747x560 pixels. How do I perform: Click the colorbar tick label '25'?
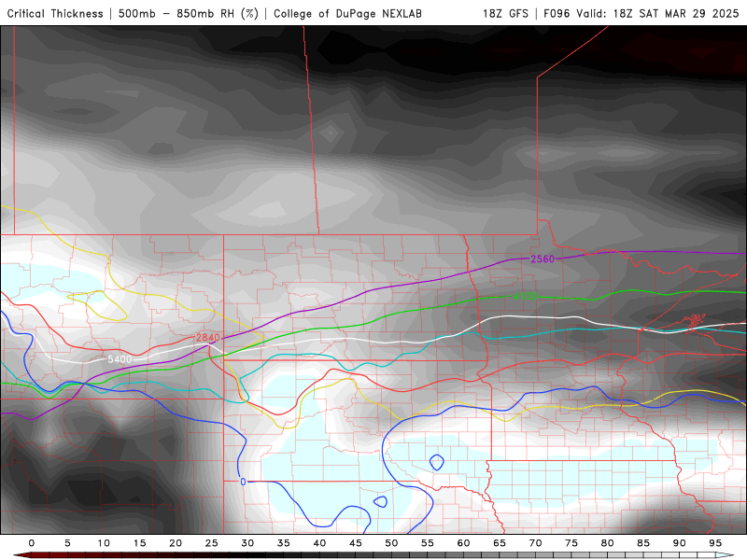pos(212,543)
